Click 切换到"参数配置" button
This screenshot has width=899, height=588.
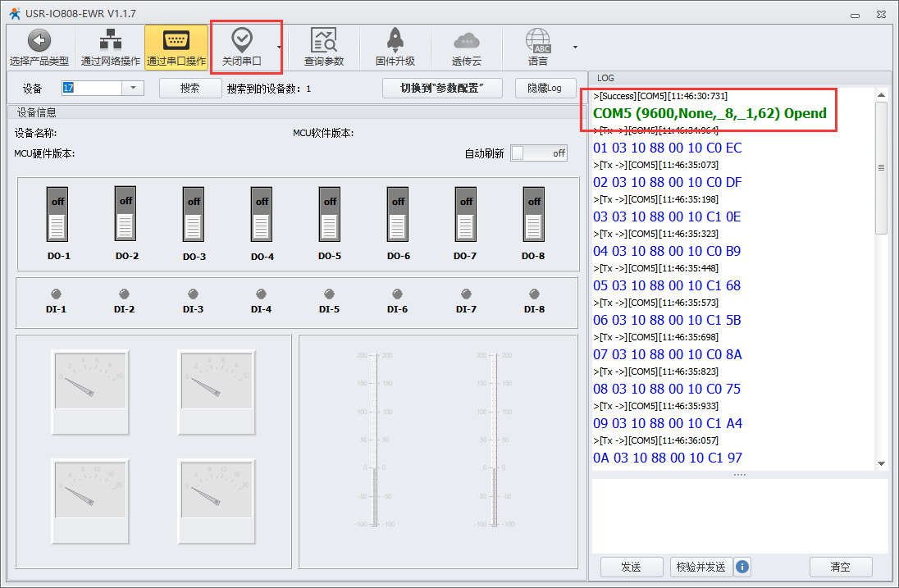[x=443, y=88]
